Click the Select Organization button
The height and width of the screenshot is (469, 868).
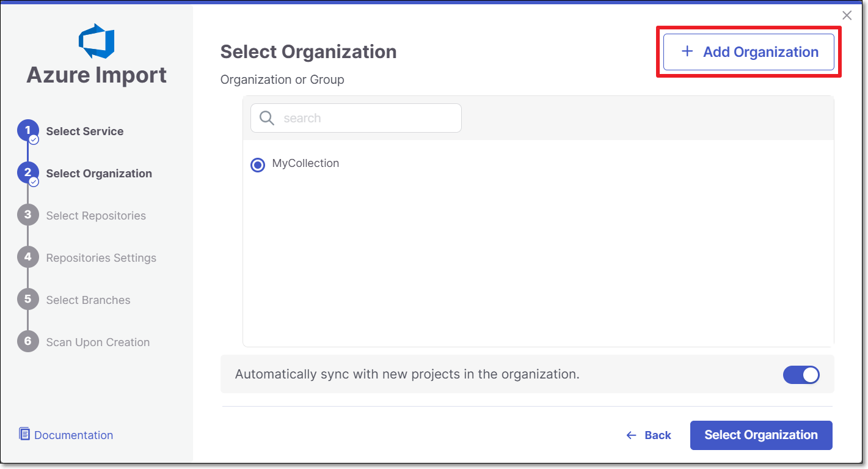click(761, 435)
